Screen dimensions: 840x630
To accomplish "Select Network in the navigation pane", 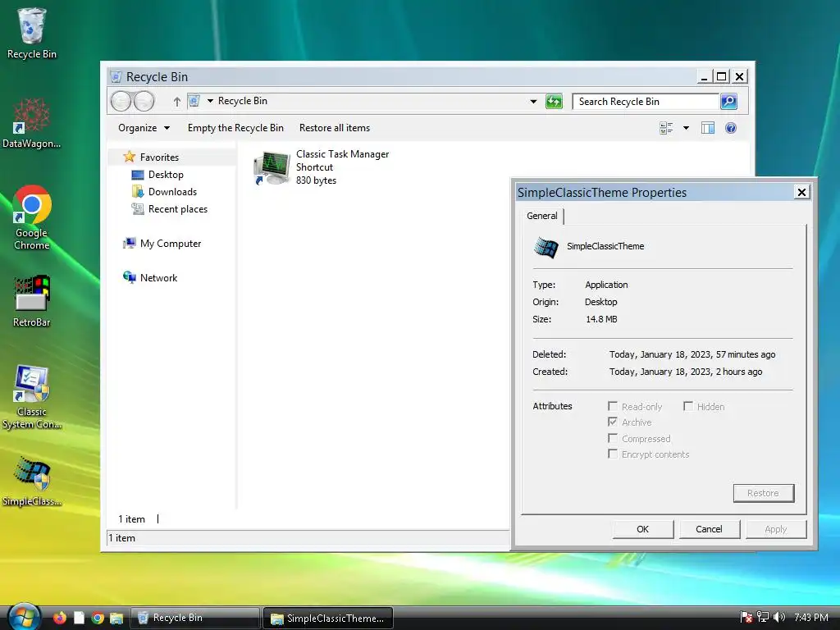I will tap(158, 277).
